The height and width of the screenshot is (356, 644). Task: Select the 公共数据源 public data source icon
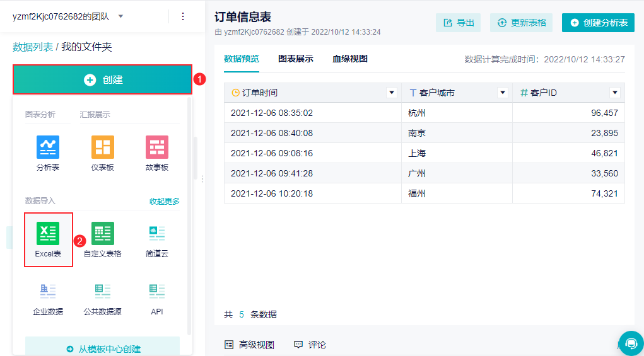click(x=103, y=291)
